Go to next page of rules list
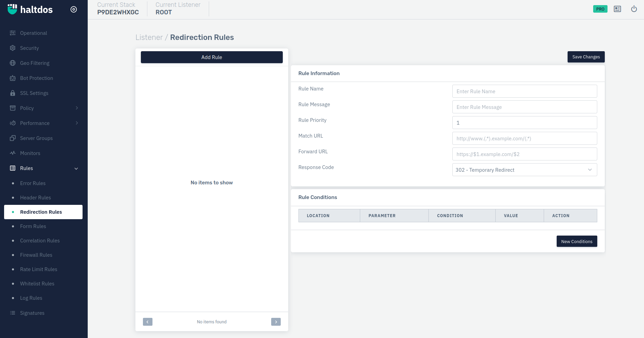 coord(276,322)
